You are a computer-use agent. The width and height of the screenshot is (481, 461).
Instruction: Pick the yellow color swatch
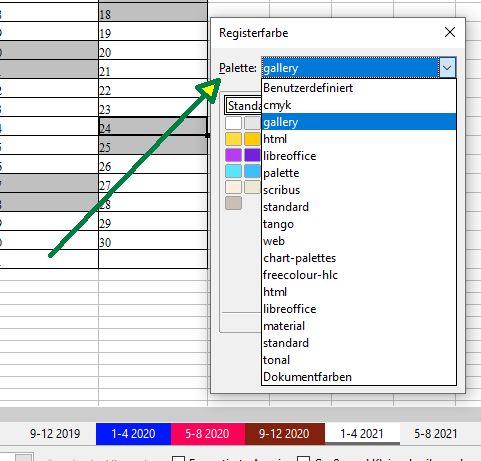[233, 139]
